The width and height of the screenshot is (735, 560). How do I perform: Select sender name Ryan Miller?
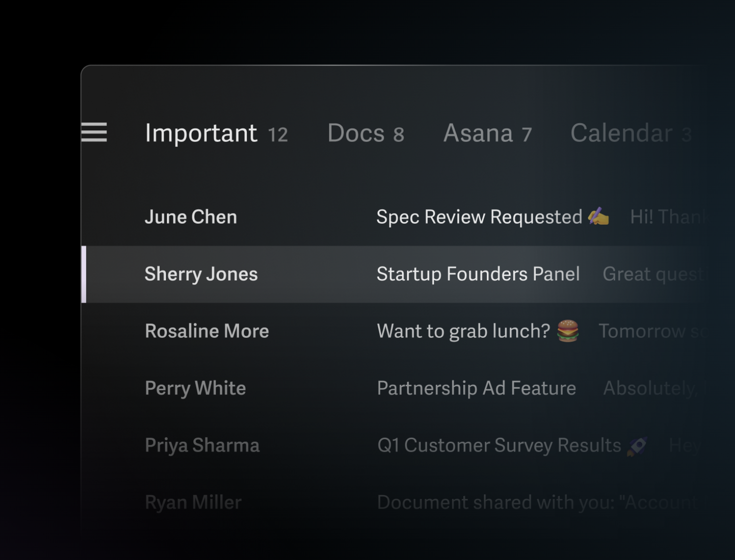coord(193,502)
